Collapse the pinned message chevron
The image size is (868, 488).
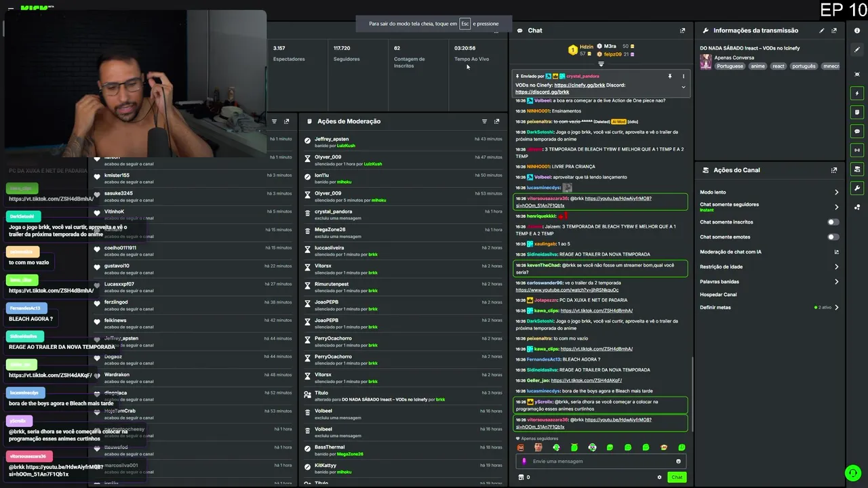click(x=683, y=87)
